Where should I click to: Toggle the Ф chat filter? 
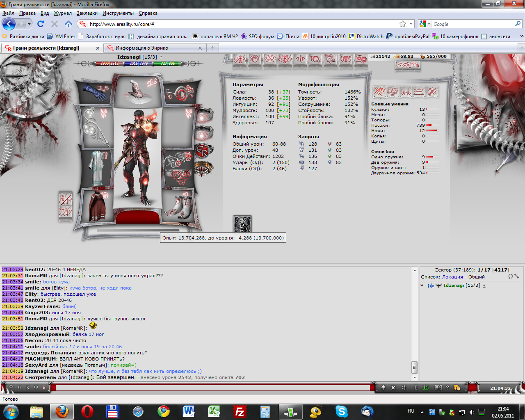(36, 387)
